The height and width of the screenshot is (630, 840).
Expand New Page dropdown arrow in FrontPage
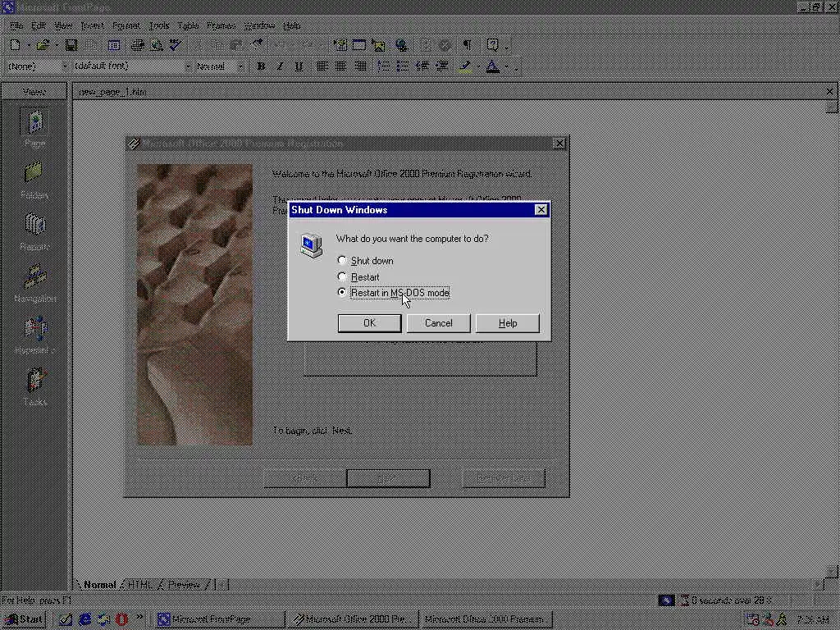(29, 46)
